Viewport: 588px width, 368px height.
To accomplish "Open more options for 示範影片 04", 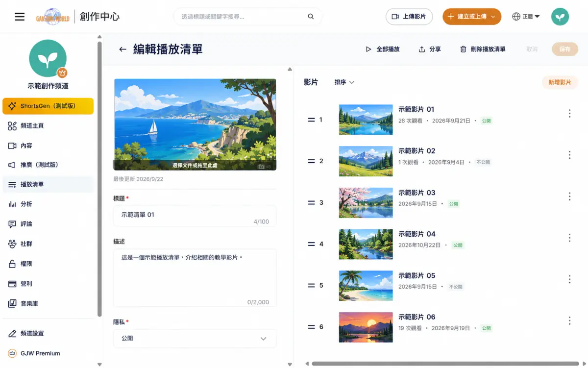I will click(569, 238).
